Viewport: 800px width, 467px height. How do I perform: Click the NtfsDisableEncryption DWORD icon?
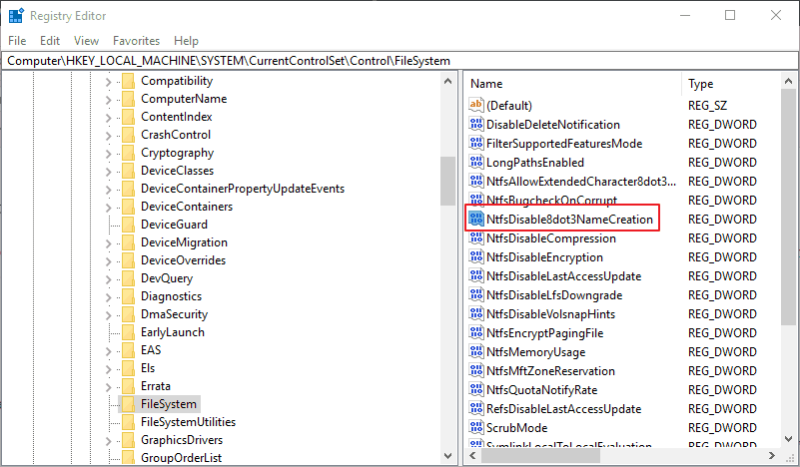coord(476,257)
